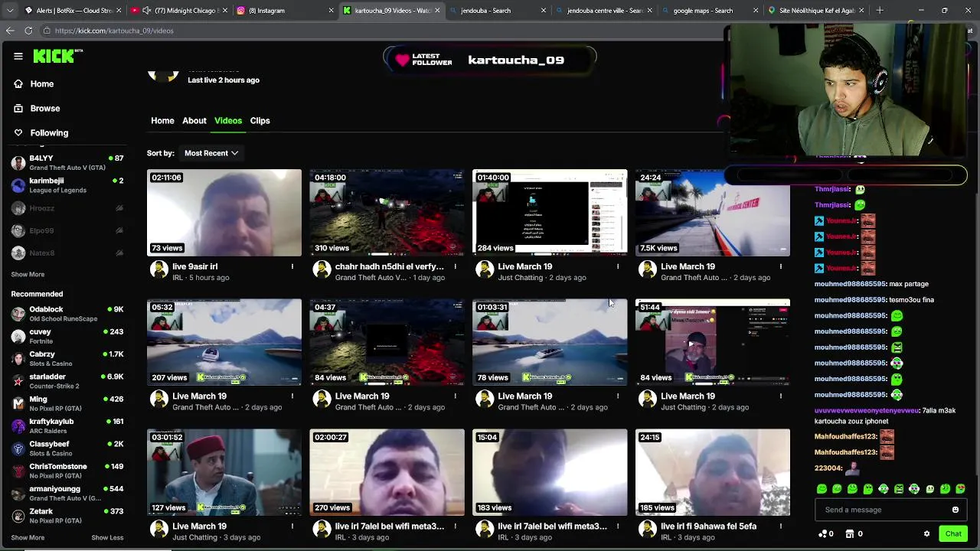Insert the first green smiling emote

(822, 488)
